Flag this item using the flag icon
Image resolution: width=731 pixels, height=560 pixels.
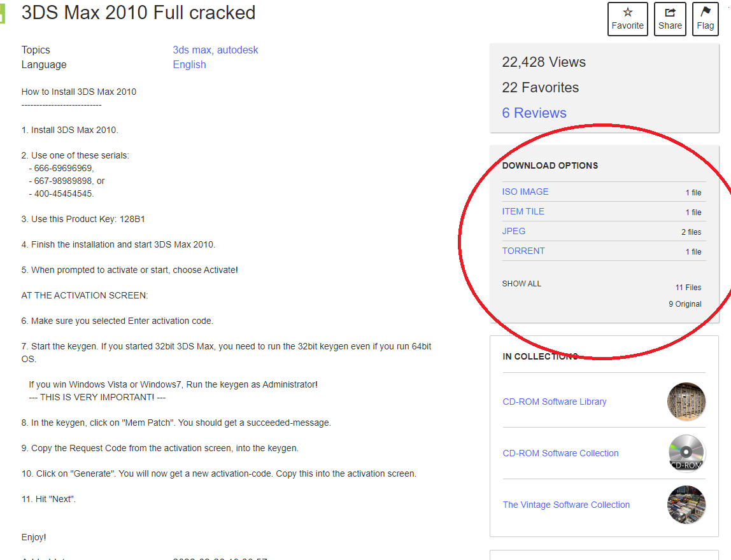click(x=706, y=13)
